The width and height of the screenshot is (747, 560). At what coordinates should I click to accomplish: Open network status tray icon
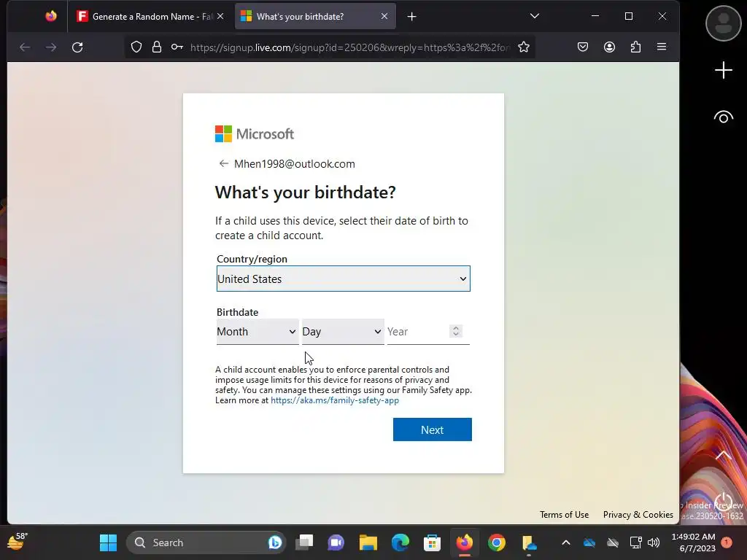pos(635,542)
